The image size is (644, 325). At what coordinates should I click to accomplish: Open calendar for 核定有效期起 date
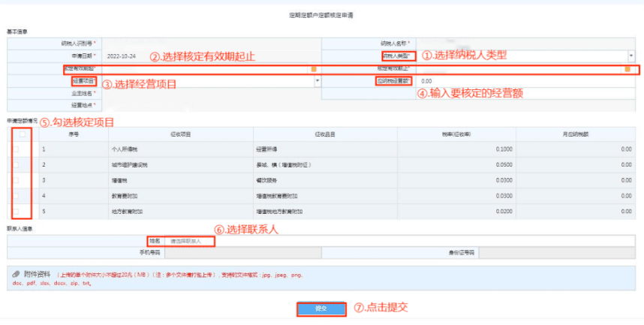(x=314, y=69)
